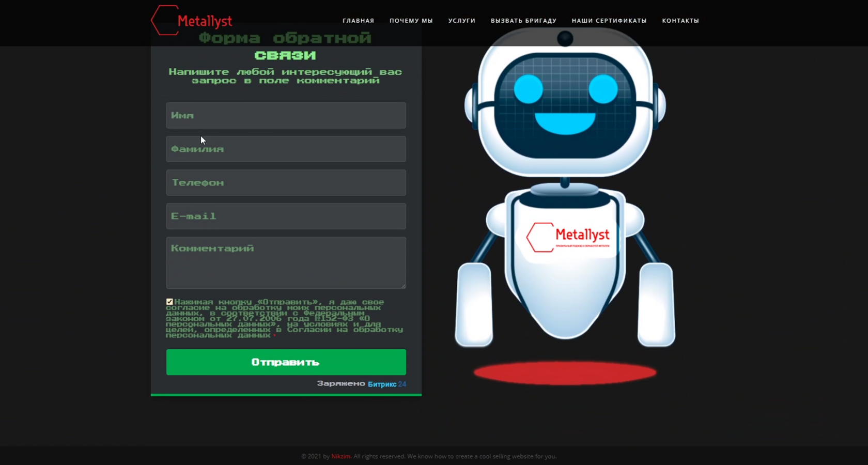
Task: Toggle the personal data consent checkbox
Action: 169,302
